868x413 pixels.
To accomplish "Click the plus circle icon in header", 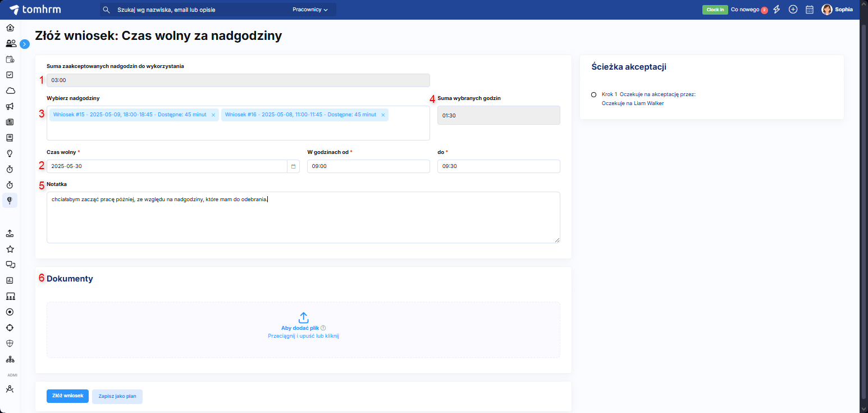I will pyautogui.click(x=793, y=10).
